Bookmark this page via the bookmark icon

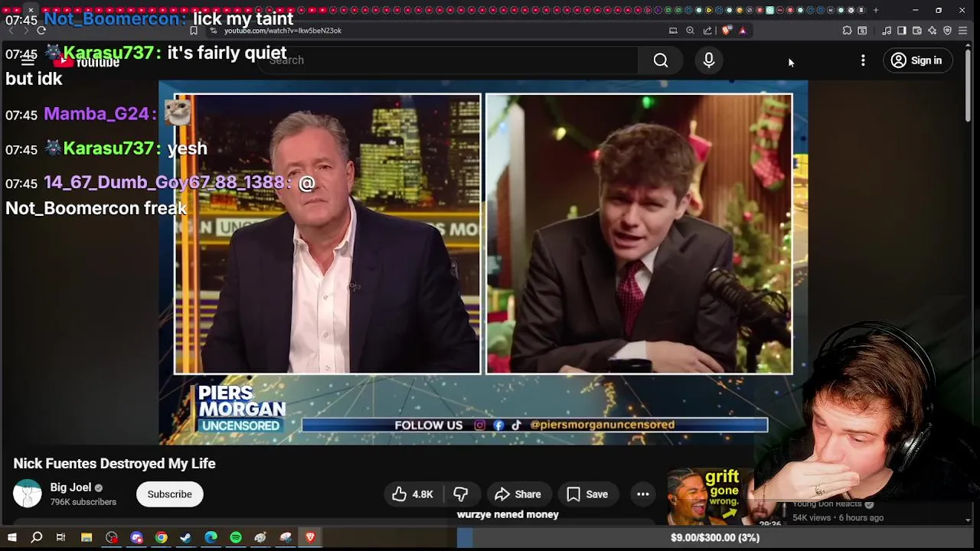(x=194, y=31)
